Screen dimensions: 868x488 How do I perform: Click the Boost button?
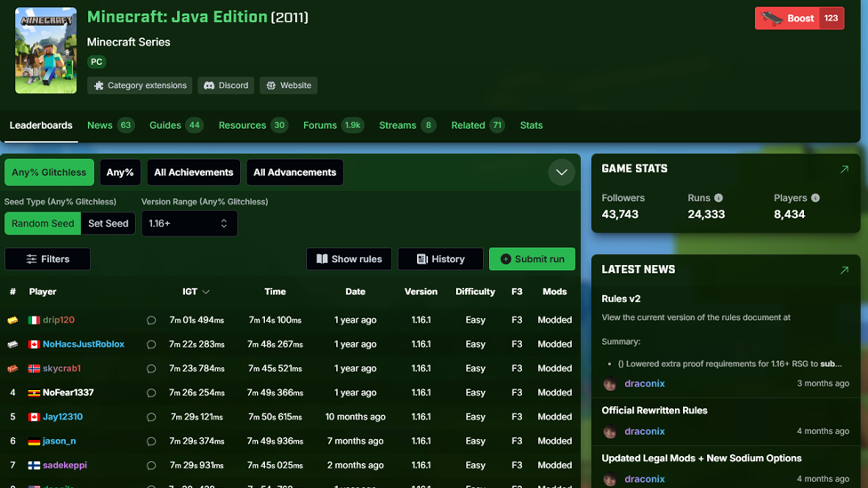(x=800, y=19)
